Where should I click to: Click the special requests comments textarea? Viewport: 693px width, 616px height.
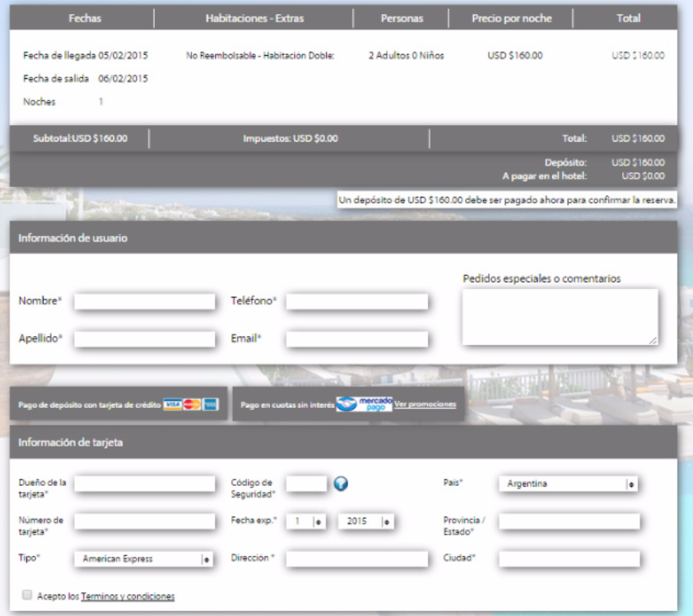coord(560,316)
